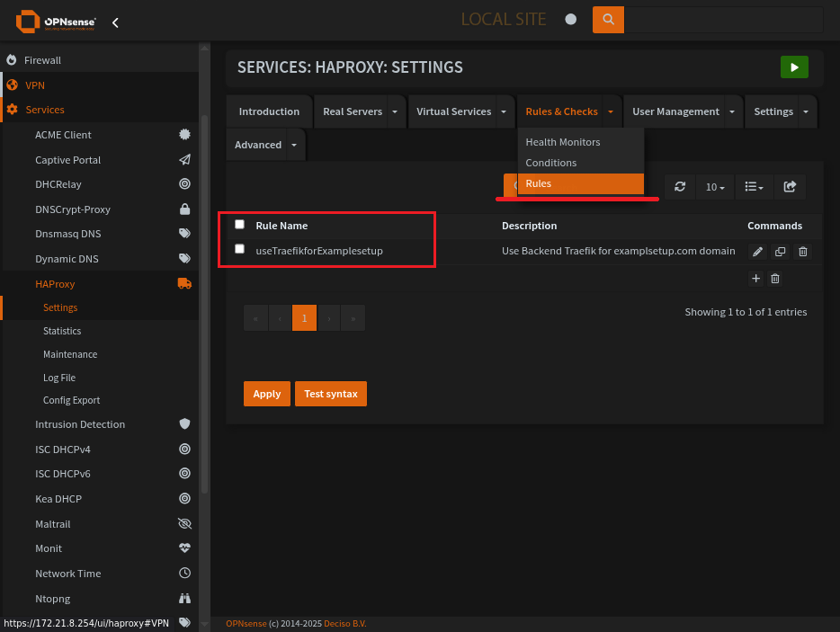The width and height of the screenshot is (840, 632).
Task: Click the OPNsense logo
Action: coord(56,22)
